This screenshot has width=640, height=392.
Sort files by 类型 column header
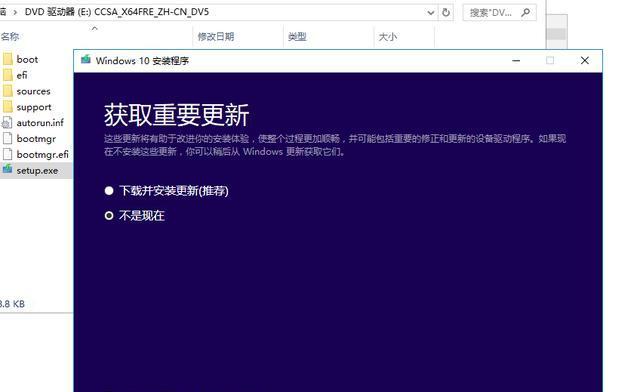tap(297, 37)
